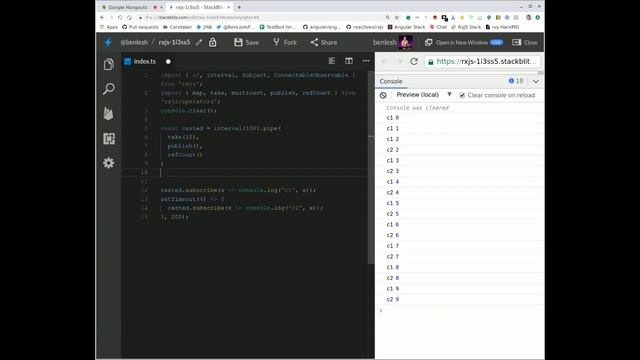Viewport: 640px width, 360px height.
Task: Open editor more options ellipsis
Action: point(366,61)
